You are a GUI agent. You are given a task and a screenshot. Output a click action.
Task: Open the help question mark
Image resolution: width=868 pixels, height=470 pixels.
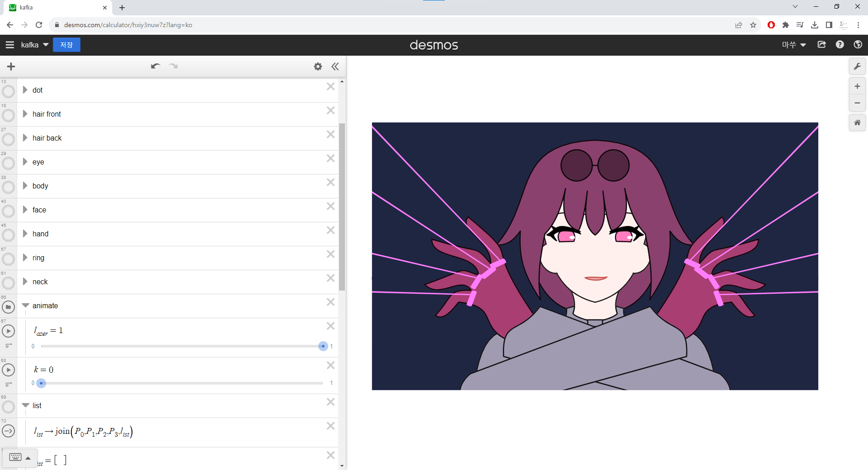pos(840,45)
